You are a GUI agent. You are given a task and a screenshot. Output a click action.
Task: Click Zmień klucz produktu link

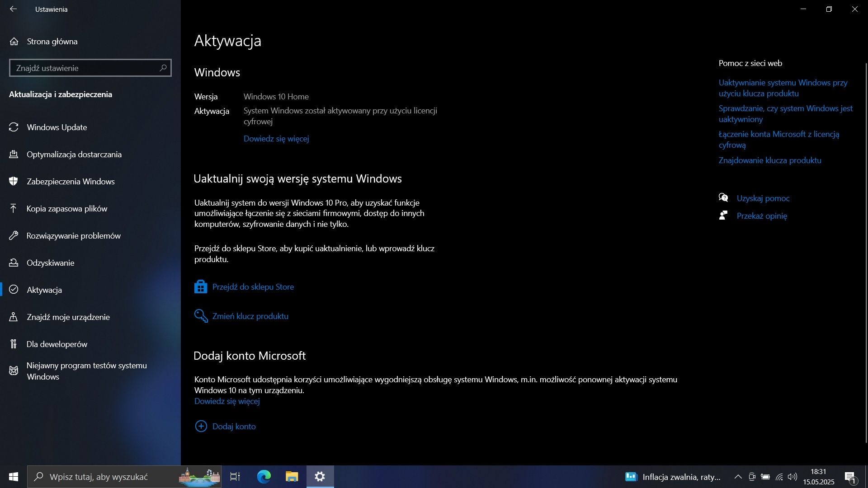(250, 316)
